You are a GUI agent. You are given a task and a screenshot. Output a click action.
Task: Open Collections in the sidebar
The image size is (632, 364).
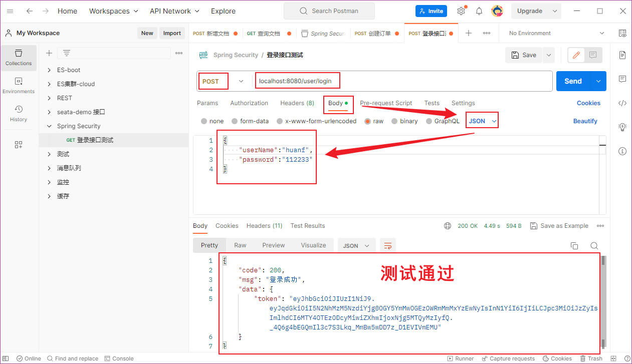click(x=19, y=58)
